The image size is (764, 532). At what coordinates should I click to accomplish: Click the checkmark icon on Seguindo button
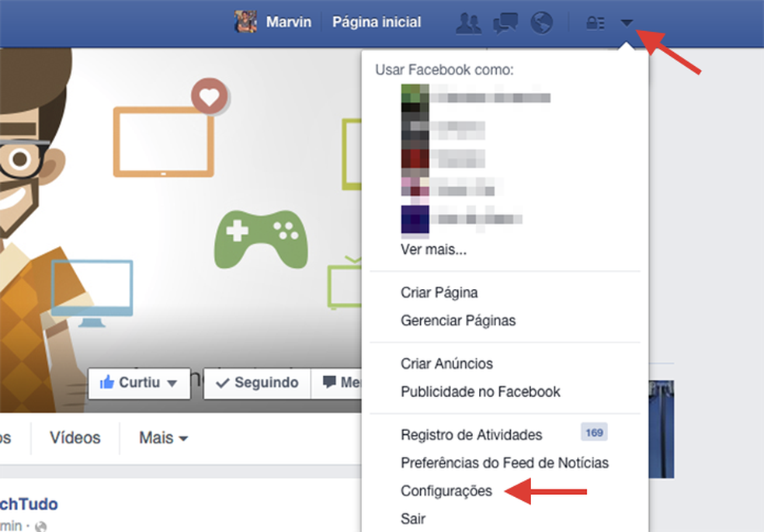point(223,382)
